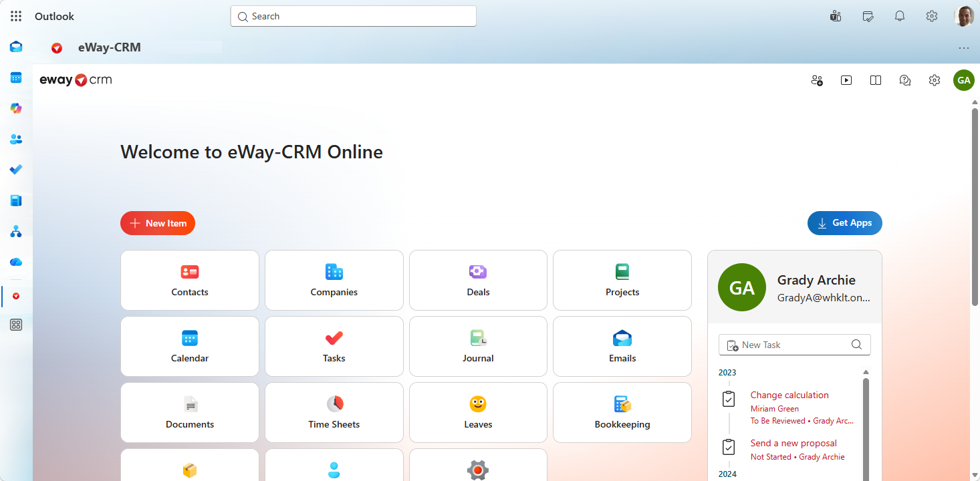This screenshot has height=481, width=980.
Task: Click the Get Apps button
Action: (844, 223)
